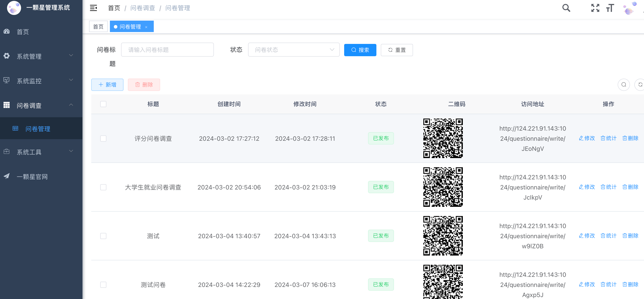Select all rows with header checkbox
The width and height of the screenshot is (644, 299).
(103, 104)
